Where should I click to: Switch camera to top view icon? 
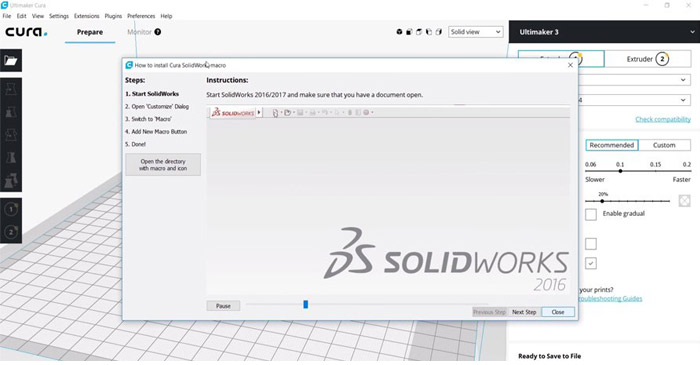point(419,32)
